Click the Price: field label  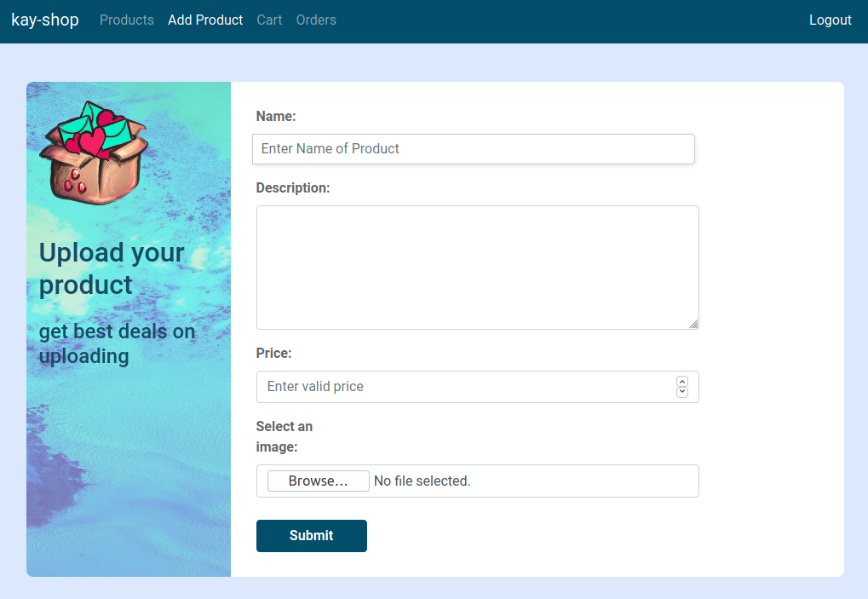[273, 354]
